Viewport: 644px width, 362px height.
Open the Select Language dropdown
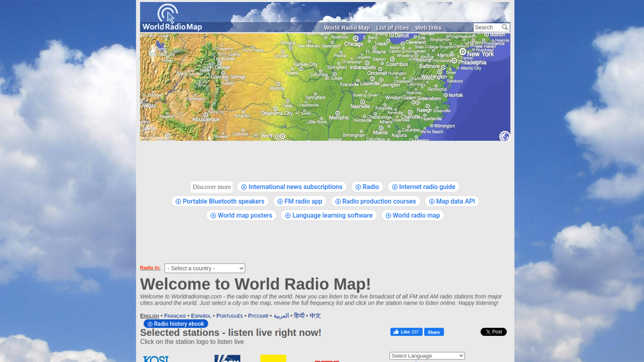pyautogui.click(x=427, y=356)
